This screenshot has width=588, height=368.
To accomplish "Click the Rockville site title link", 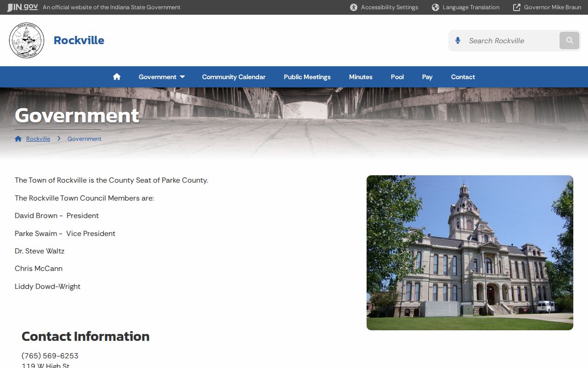I will [79, 40].
